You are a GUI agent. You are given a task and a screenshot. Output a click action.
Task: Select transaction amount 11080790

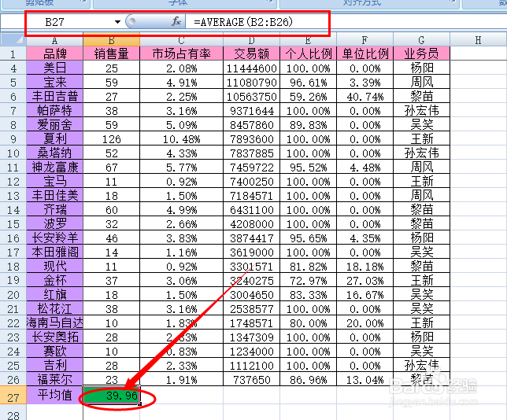[252, 82]
